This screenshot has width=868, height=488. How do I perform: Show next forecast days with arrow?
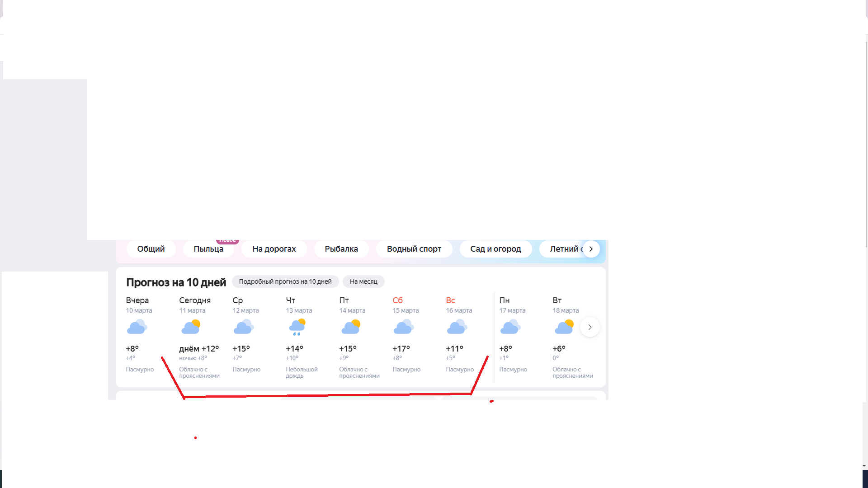click(590, 327)
